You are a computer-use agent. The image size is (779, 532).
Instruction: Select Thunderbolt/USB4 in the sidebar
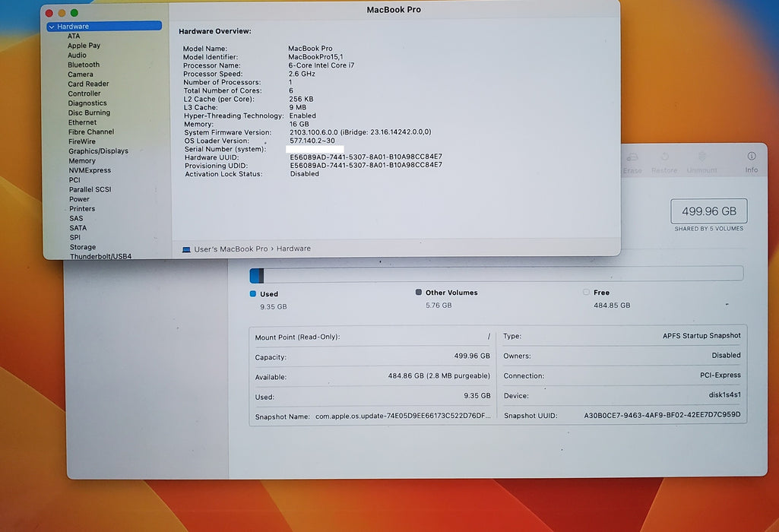[x=101, y=256]
